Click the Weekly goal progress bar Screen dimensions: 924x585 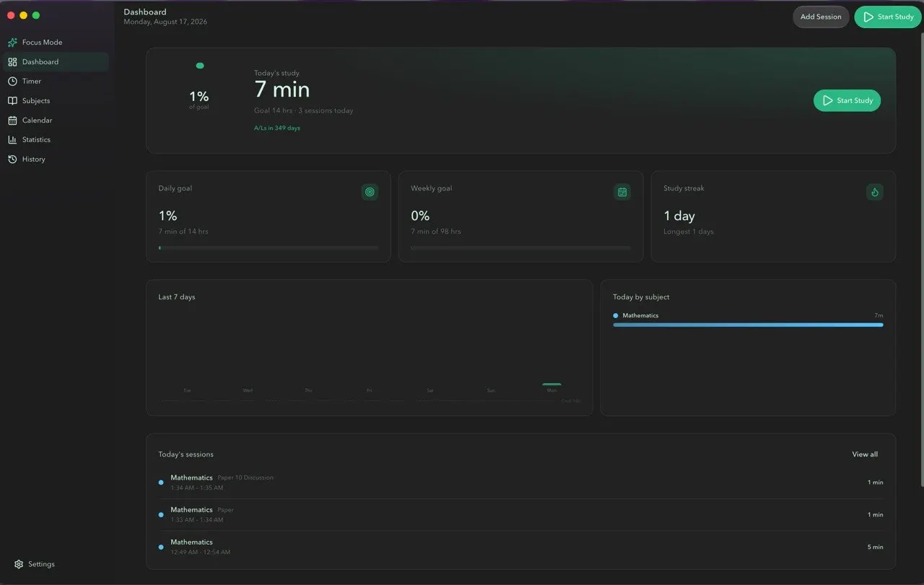(x=520, y=248)
